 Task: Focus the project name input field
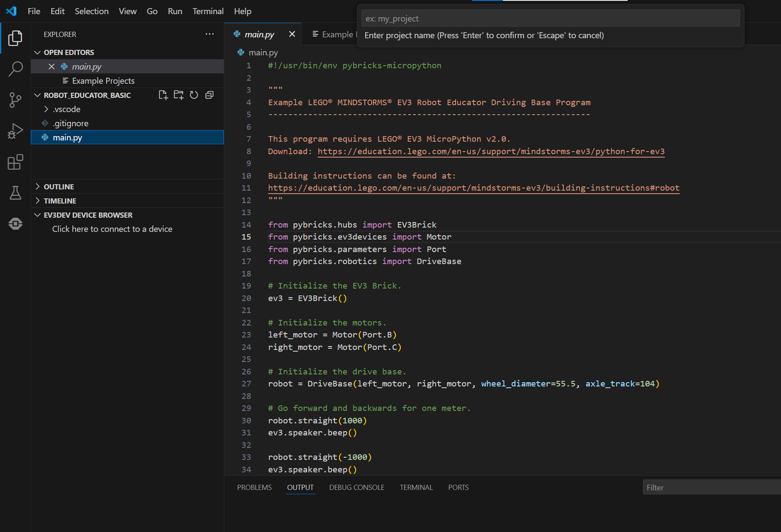coord(550,18)
